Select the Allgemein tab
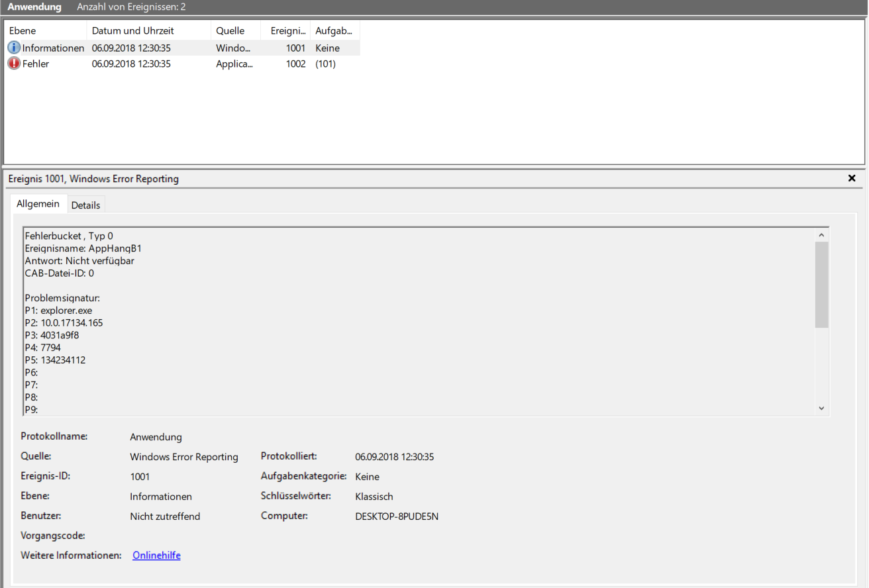 [38, 204]
